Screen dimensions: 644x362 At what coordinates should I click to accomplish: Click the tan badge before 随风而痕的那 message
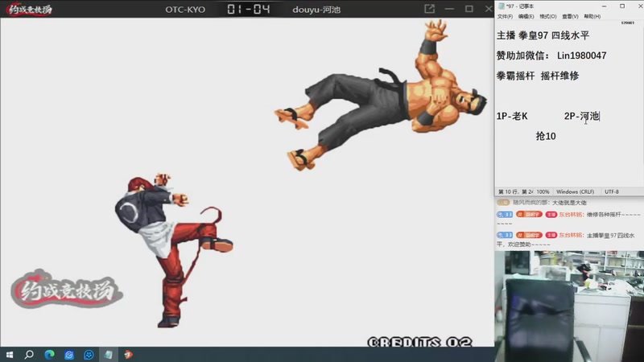click(x=503, y=203)
